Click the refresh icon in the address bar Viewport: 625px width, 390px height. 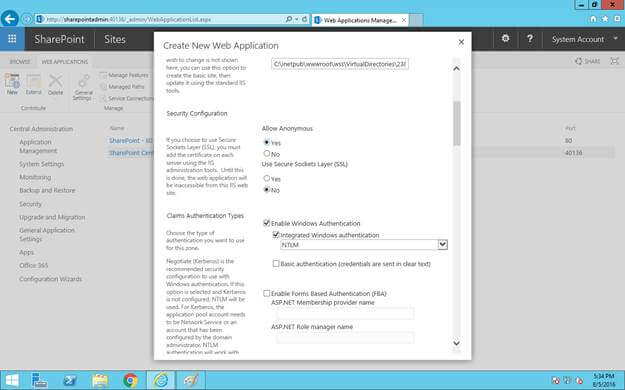pos(304,19)
